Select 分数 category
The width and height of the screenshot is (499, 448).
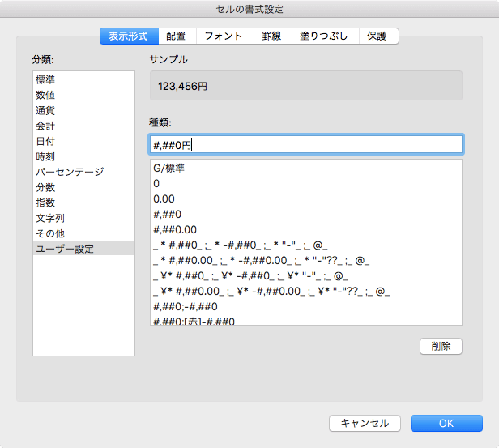[83, 187]
